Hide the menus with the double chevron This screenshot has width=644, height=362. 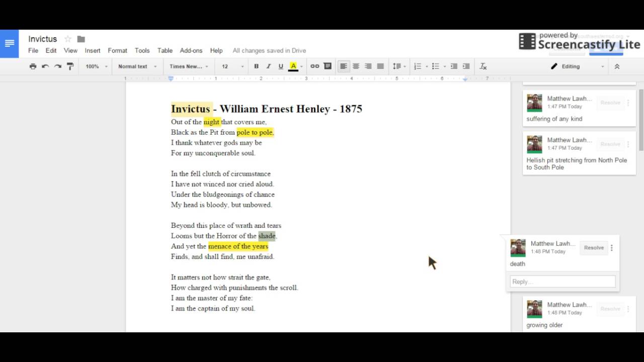pos(617,66)
